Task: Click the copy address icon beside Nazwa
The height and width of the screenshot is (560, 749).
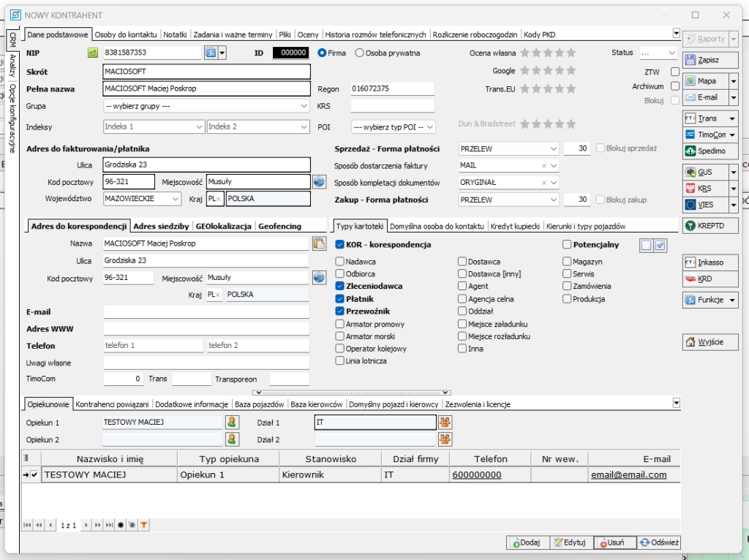Action: coord(319,244)
